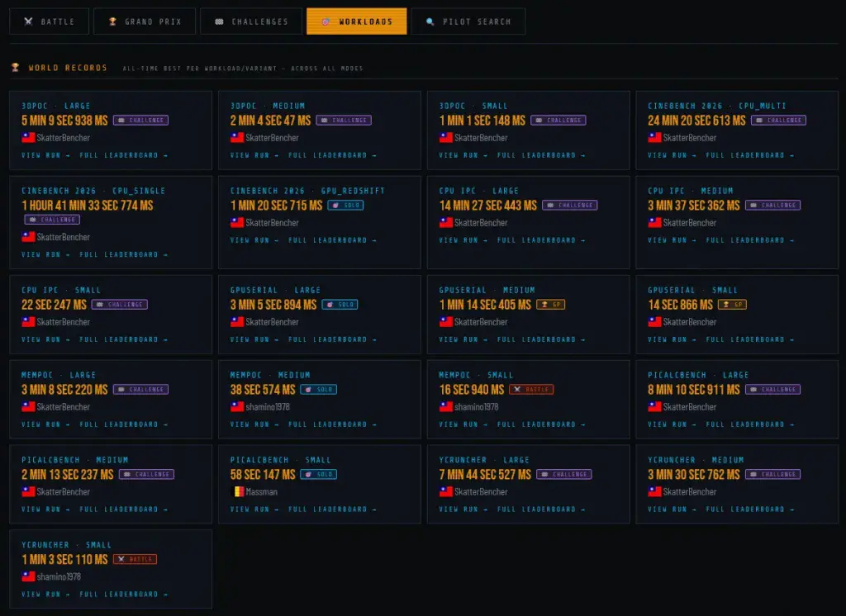View run for GPUSERIAL Small record
This screenshot has height=616, width=846.
pos(673,339)
